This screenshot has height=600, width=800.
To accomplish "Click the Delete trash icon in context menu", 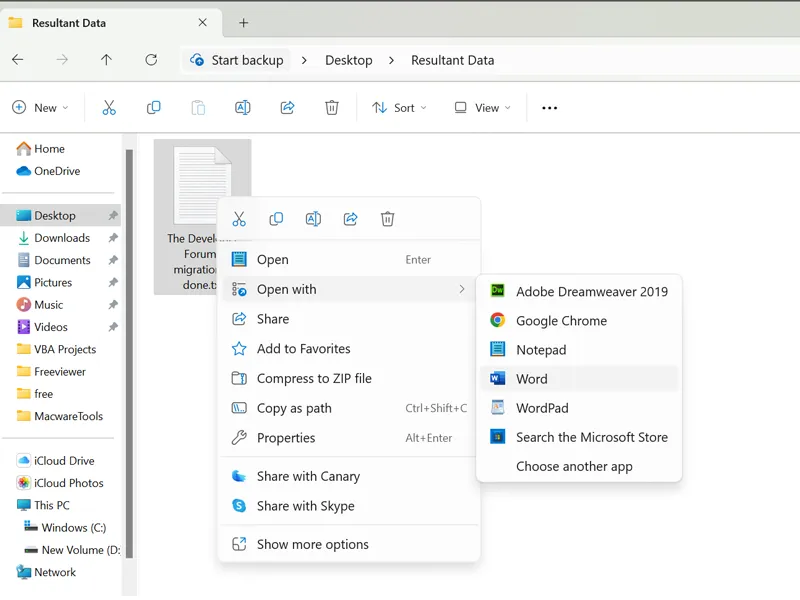I will tap(388, 219).
